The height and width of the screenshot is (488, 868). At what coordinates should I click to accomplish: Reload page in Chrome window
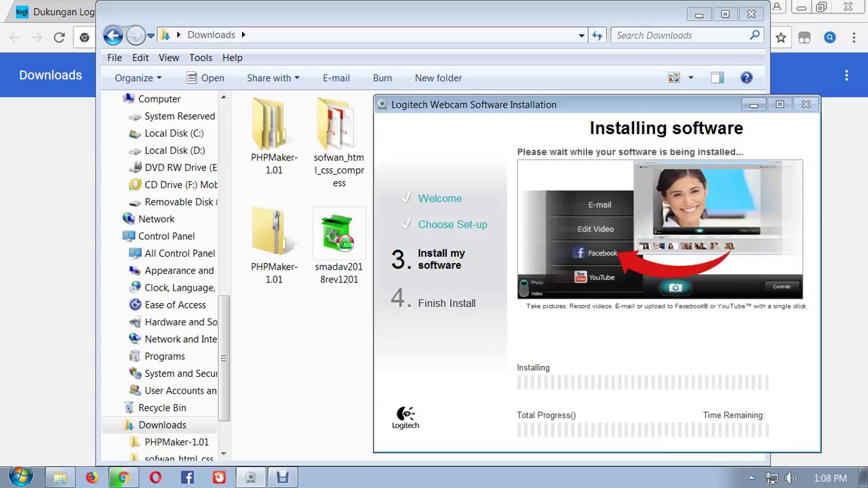[59, 37]
